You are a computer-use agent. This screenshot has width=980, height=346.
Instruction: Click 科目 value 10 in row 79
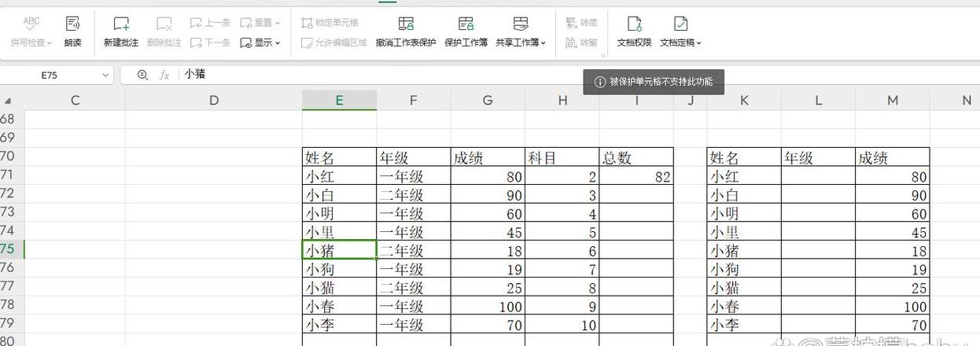coord(562,323)
